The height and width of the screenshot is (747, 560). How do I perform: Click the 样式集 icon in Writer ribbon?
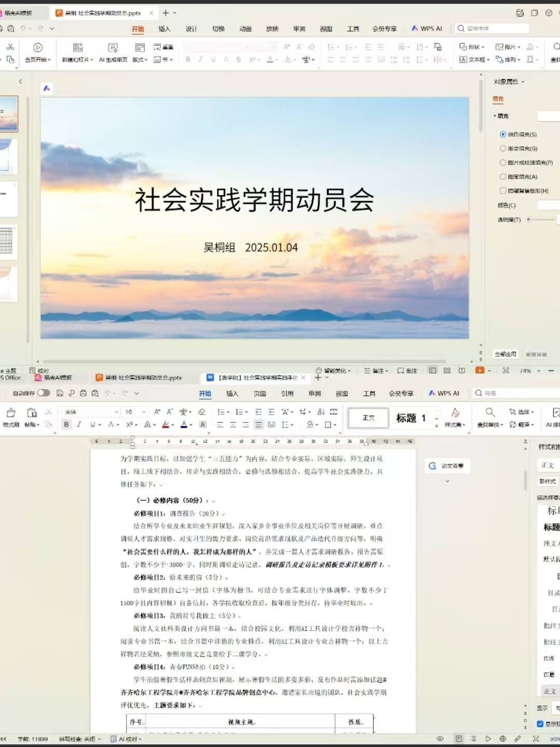tap(455, 413)
